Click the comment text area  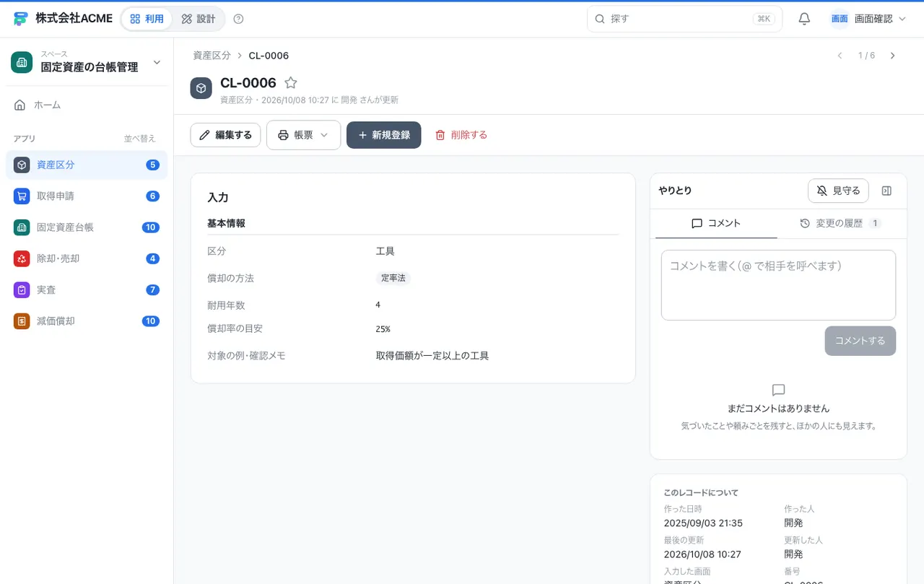(778, 285)
